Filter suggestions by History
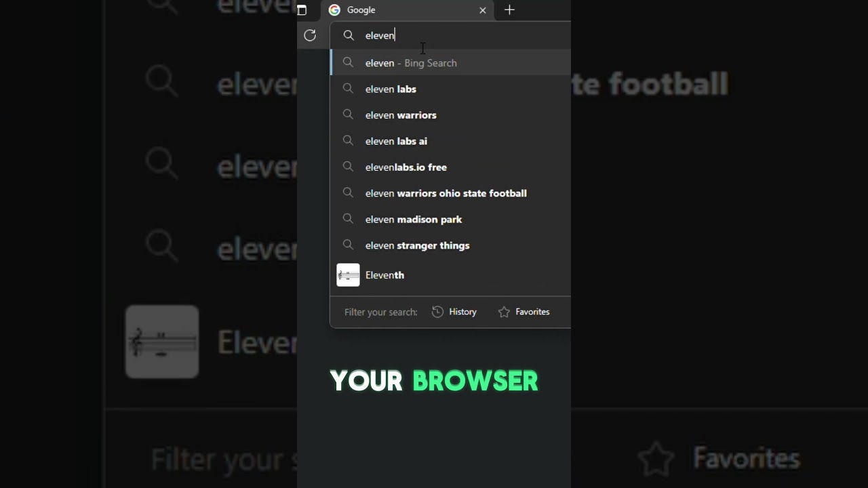Screen dimensions: 868x488 point(454,312)
